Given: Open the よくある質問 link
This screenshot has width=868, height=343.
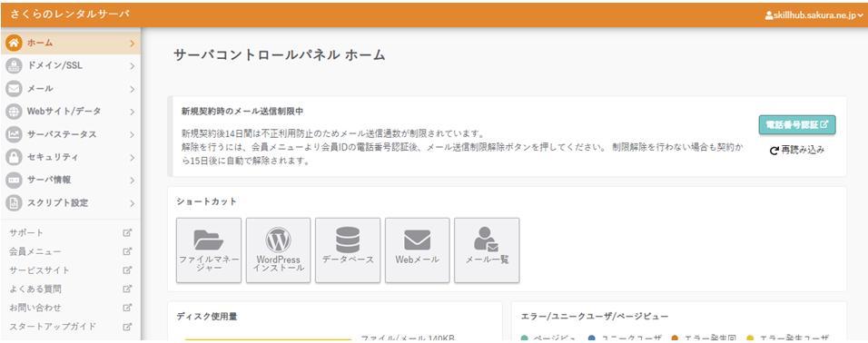Looking at the screenshot, I should tap(35, 289).
